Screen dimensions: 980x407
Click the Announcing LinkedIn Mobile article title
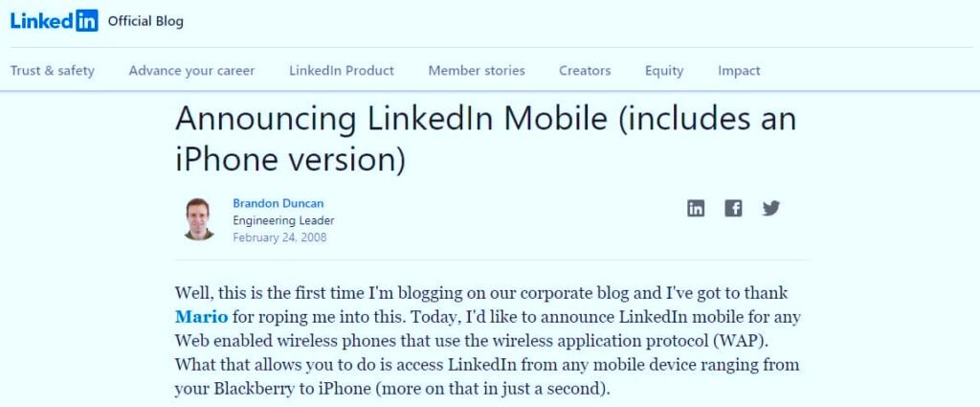[485, 140]
